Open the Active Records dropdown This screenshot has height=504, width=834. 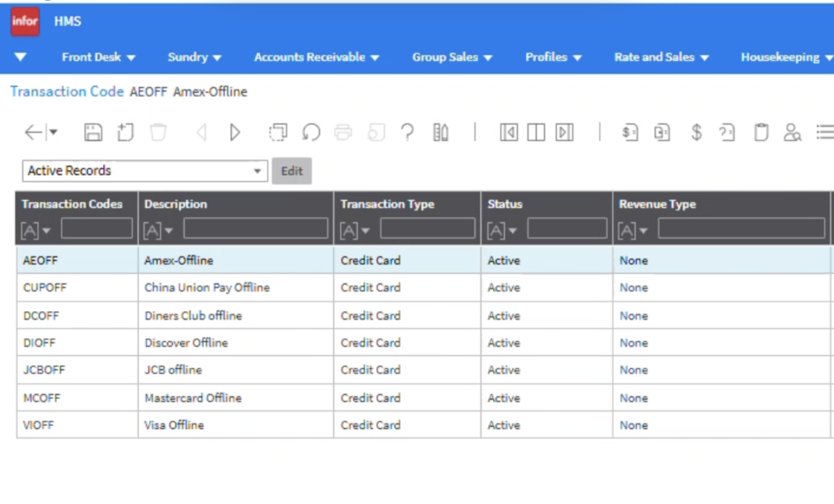point(144,171)
